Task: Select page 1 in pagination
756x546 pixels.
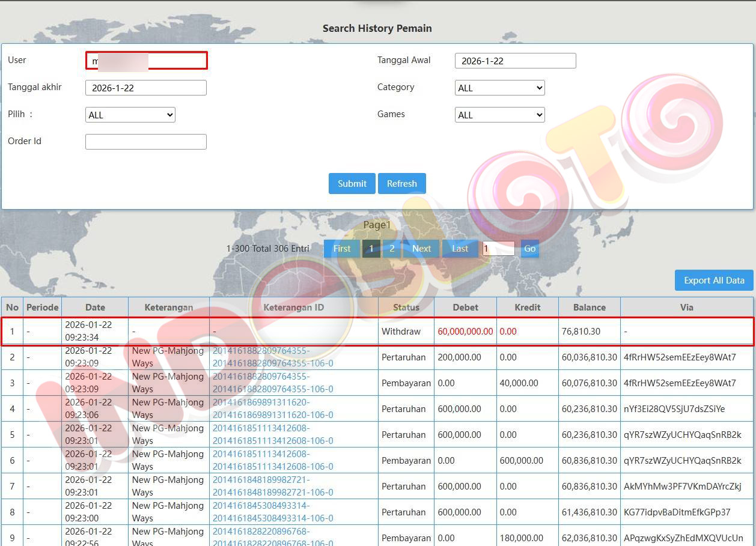Action: [371, 249]
